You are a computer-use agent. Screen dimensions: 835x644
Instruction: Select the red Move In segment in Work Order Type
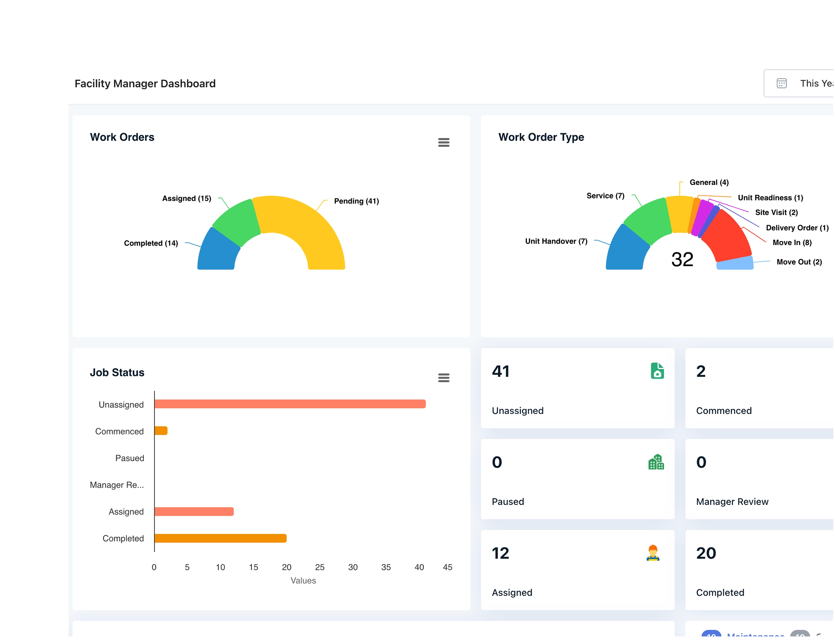pyautogui.click(x=726, y=237)
